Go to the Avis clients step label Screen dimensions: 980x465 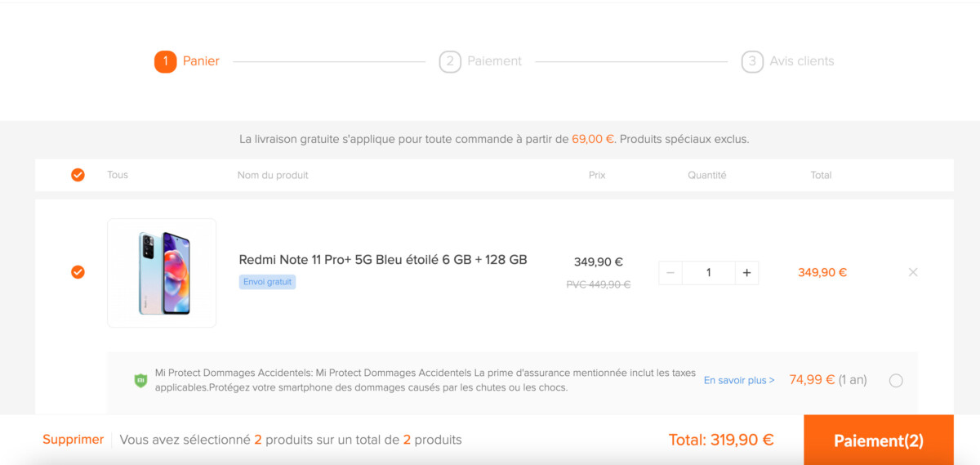pyautogui.click(x=802, y=61)
